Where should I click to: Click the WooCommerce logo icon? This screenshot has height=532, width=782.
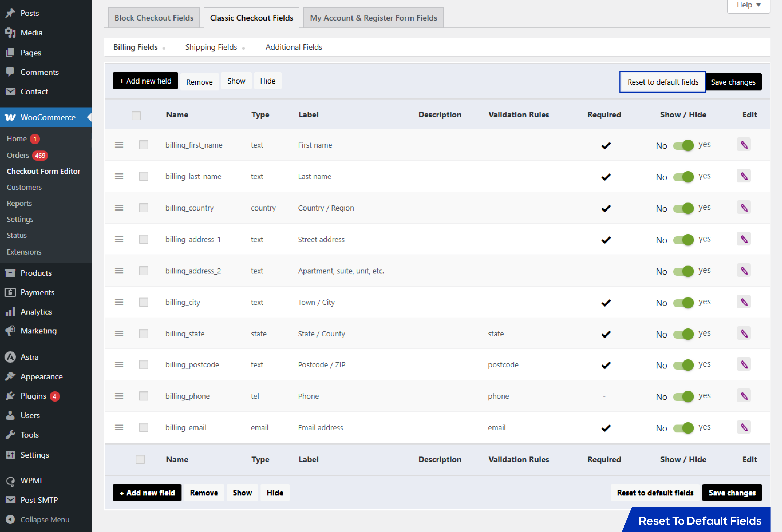(10, 117)
